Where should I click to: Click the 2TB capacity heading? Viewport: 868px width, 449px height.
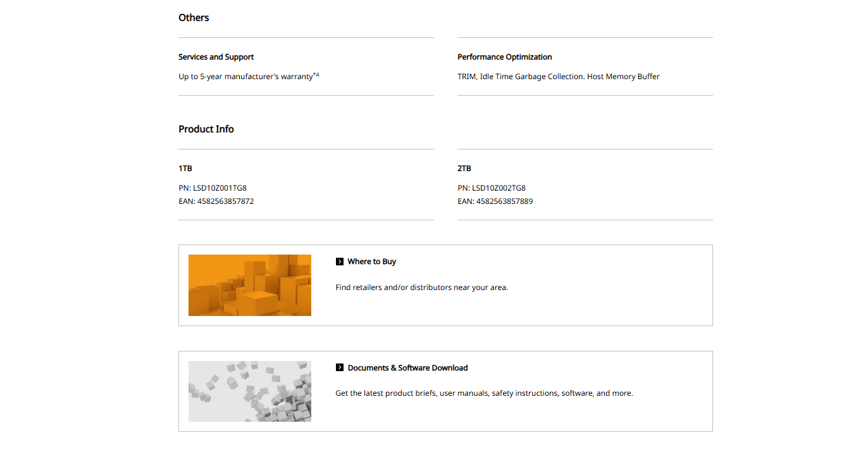pos(464,168)
